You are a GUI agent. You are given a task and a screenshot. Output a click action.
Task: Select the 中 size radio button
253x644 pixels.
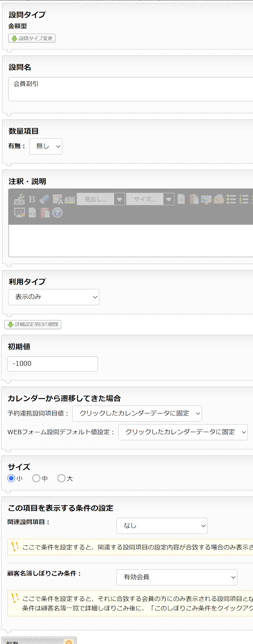pyautogui.click(x=36, y=478)
